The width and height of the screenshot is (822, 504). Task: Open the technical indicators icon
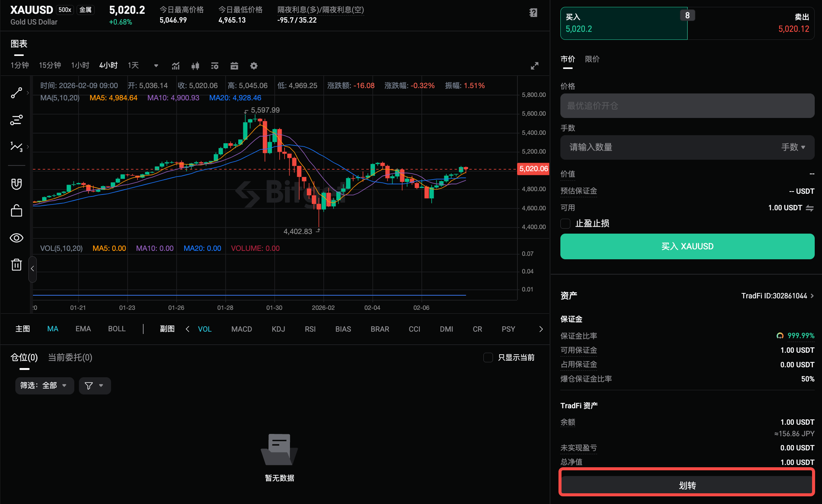point(175,65)
